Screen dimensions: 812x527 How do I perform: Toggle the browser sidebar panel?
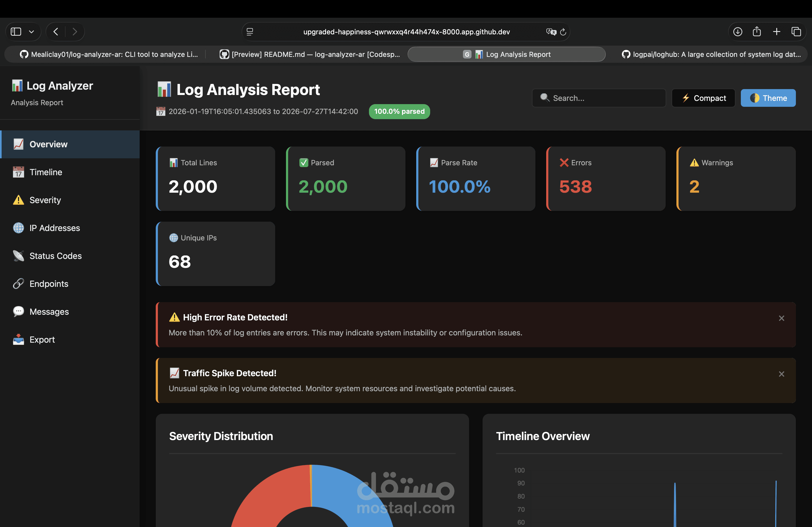[15, 31]
